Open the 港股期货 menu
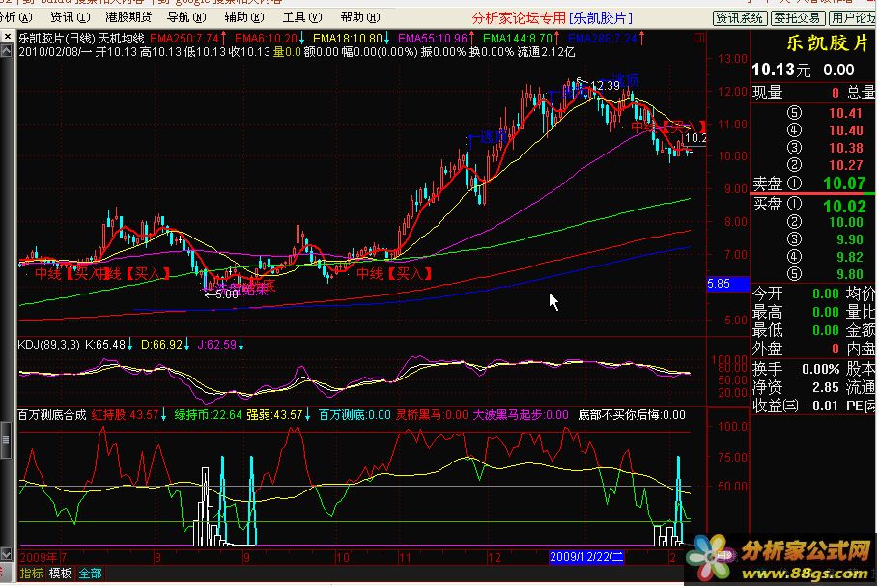Screen dimensions: 879x588 pyautogui.click(x=128, y=17)
